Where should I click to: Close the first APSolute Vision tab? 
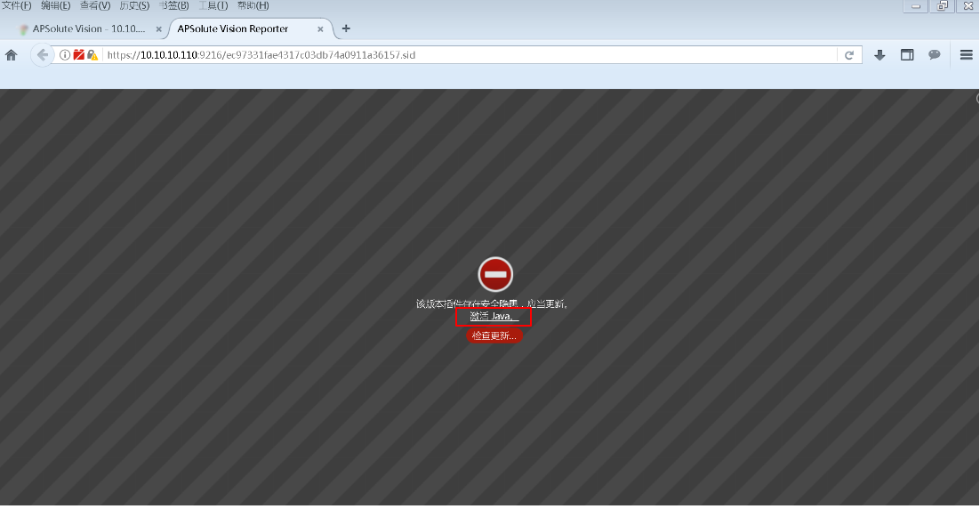click(159, 28)
